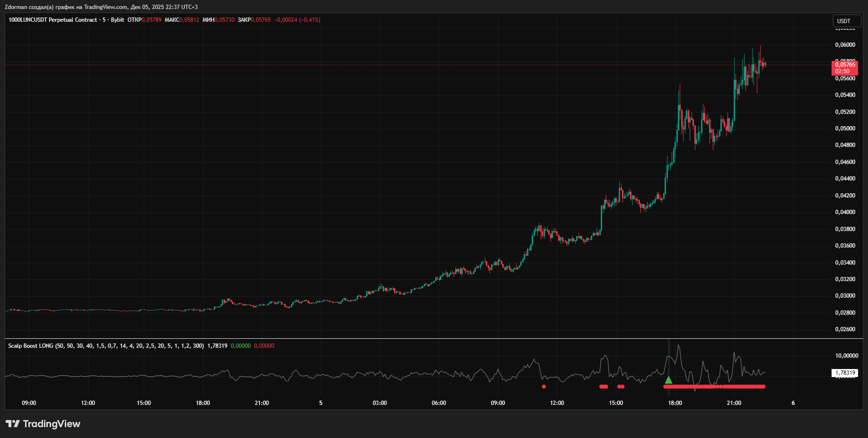
Task: Click the USDT currency button
Action: (x=847, y=21)
